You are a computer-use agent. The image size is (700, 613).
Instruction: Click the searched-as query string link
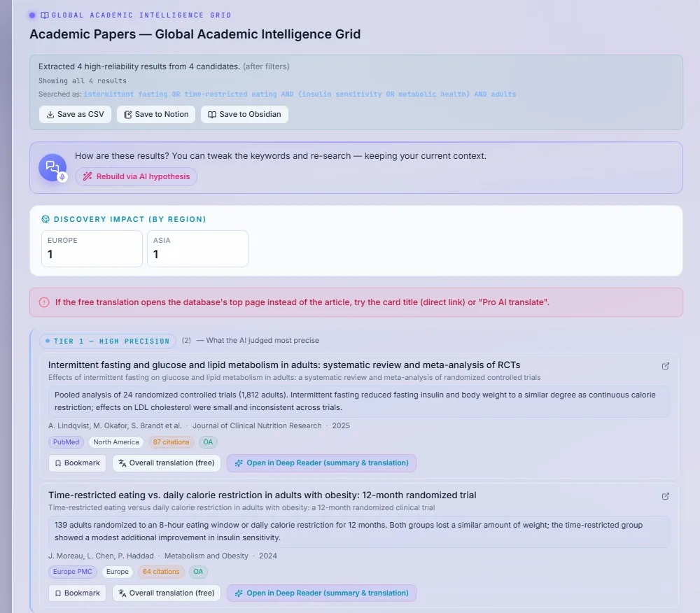pos(300,94)
